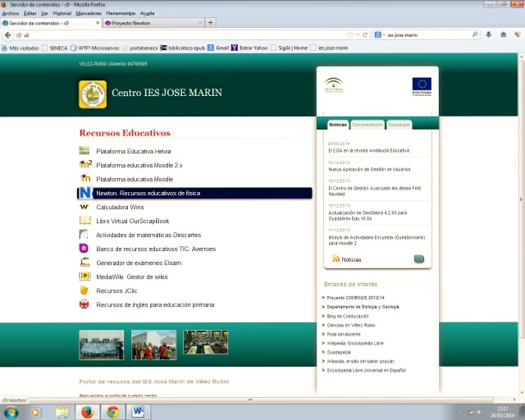Click the UK flag English resources icon

[x=84, y=304]
